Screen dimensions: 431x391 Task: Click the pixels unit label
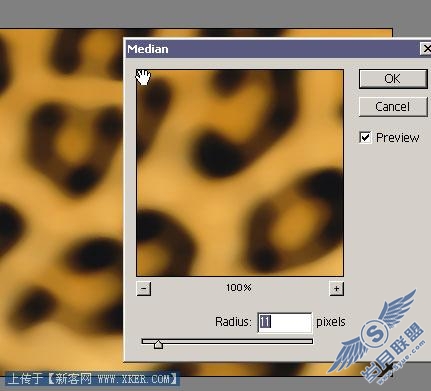click(x=330, y=322)
